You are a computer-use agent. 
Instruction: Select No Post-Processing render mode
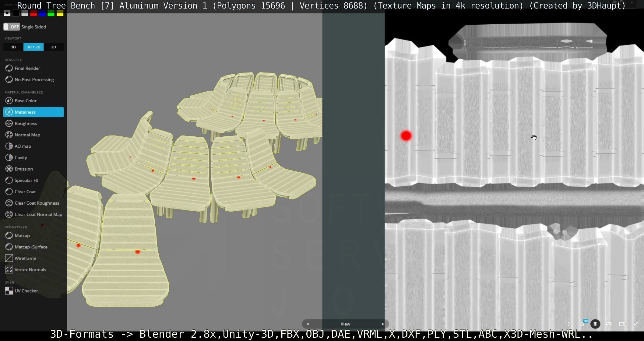tap(34, 80)
